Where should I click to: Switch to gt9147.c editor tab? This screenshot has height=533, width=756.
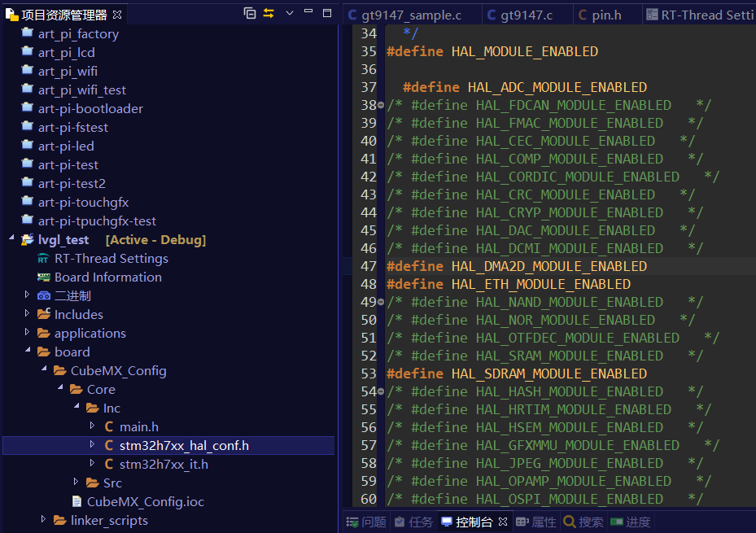[x=527, y=15]
